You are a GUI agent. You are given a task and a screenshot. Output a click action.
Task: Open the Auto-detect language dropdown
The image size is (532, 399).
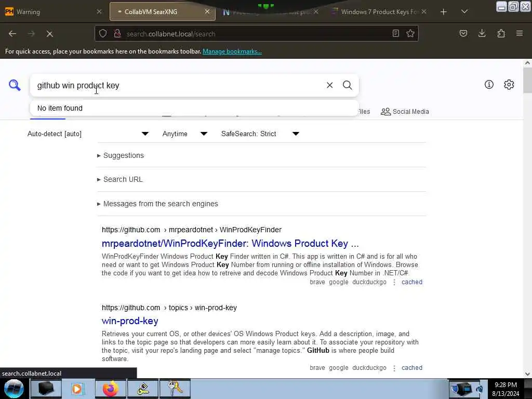pos(88,134)
